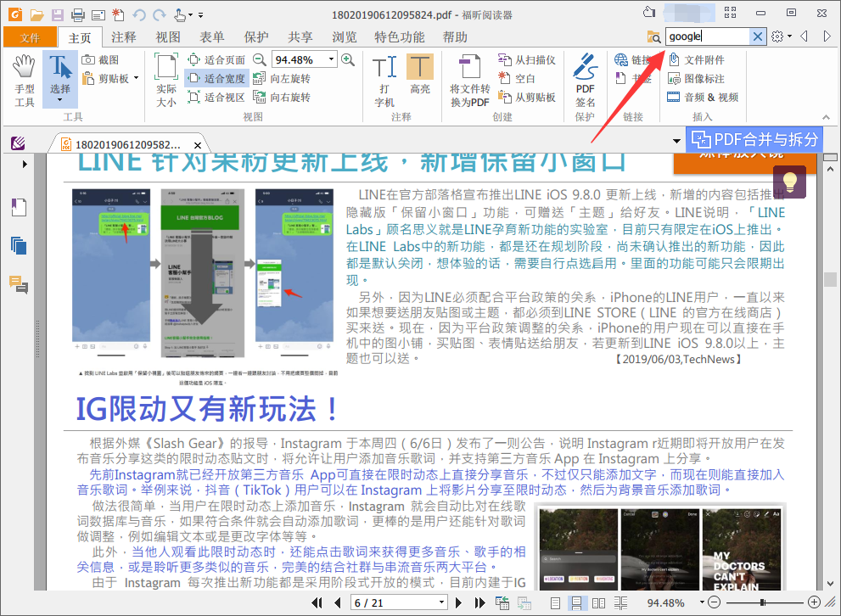Create PDF from clipboard (从剪贴板)
This screenshot has width=841, height=616.
527,98
